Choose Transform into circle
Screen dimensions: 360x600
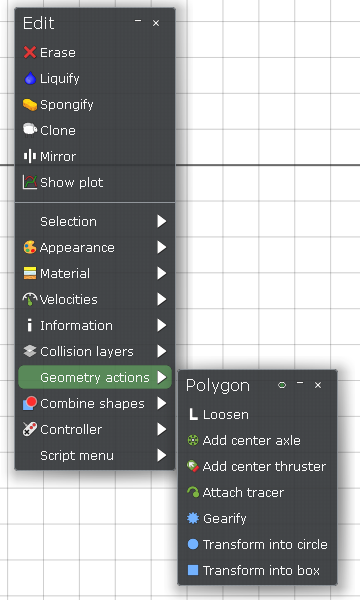(x=257, y=544)
